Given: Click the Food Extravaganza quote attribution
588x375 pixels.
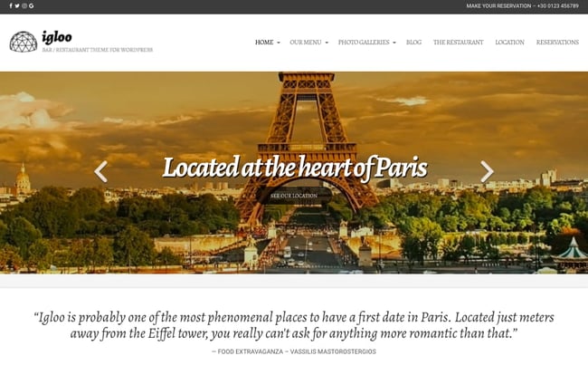Looking at the screenshot, I should (x=294, y=351).
